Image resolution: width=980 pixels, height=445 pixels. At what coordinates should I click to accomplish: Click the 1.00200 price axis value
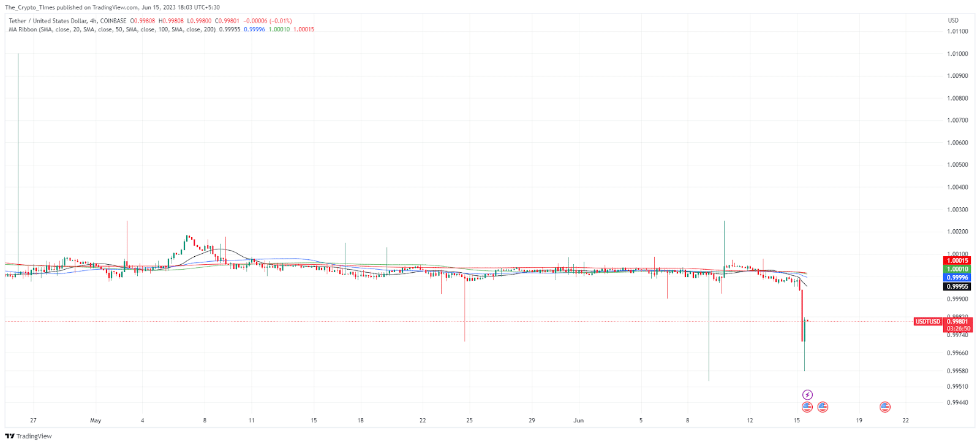point(958,232)
